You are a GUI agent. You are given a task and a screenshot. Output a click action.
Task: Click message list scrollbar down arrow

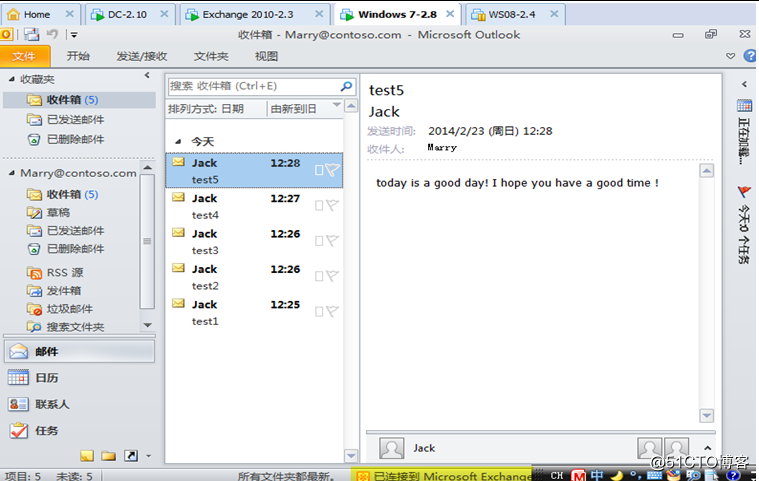tap(351, 455)
